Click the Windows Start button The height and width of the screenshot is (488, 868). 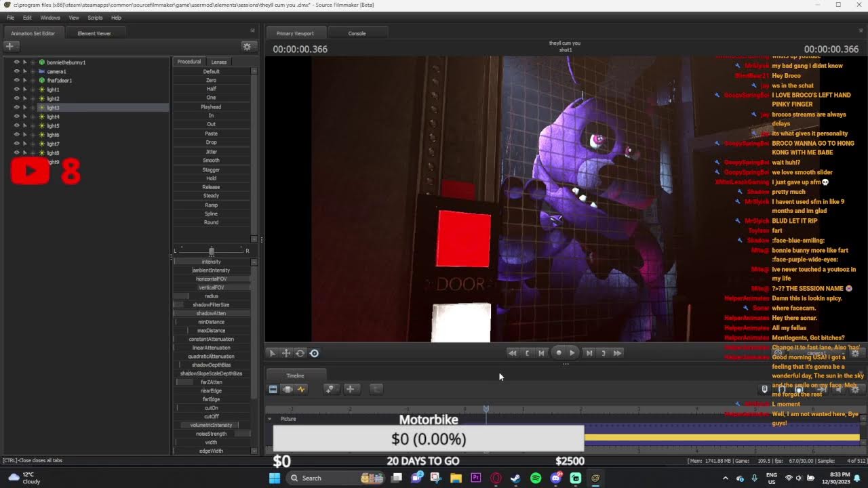[275, 478]
